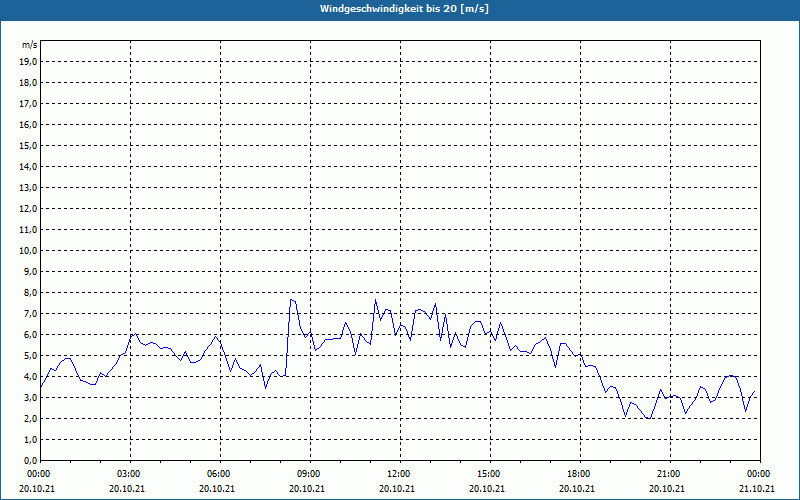Click the 21.10.21 date label
Viewport: 800px width, 500px height.
[757, 488]
